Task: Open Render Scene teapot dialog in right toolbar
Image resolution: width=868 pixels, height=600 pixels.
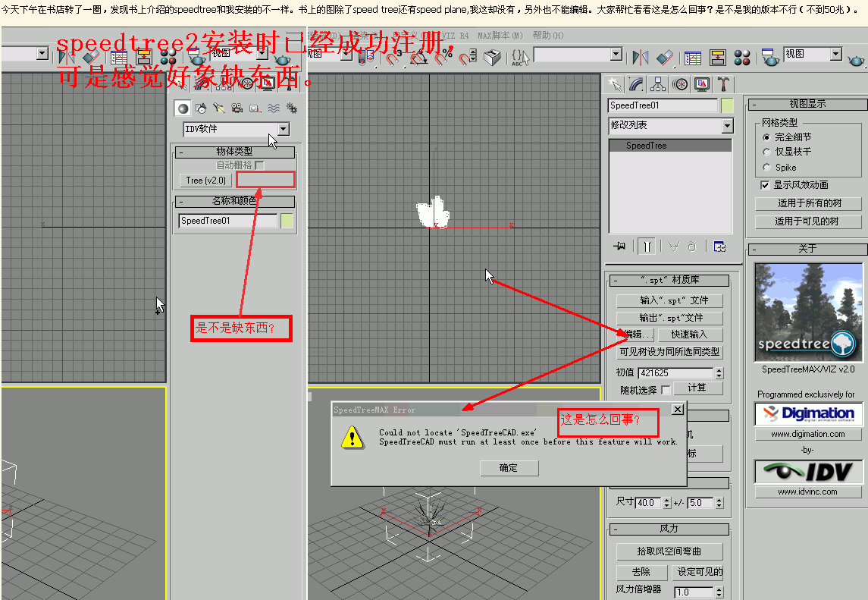Action: click(770, 58)
